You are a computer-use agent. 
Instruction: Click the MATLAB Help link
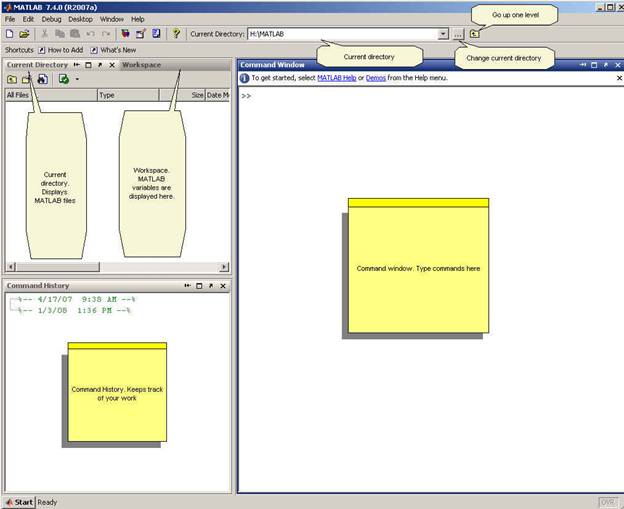(x=336, y=78)
